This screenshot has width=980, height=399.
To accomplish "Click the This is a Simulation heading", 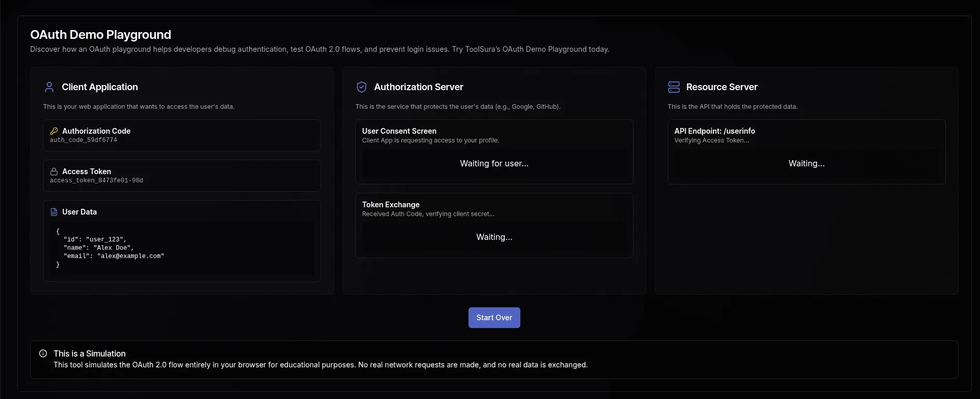I will click(x=89, y=353).
